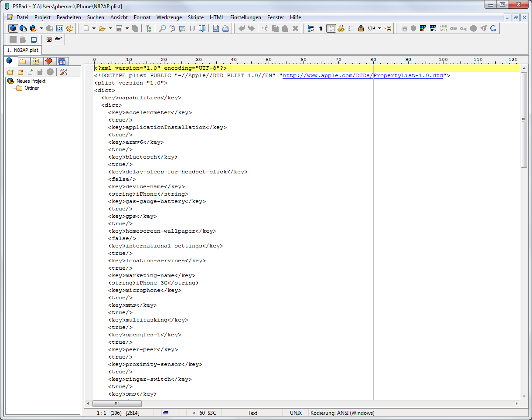Click the blue monitor icon in second toolbar
The height and width of the screenshot is (420, 532).
(x=33, y=39)
